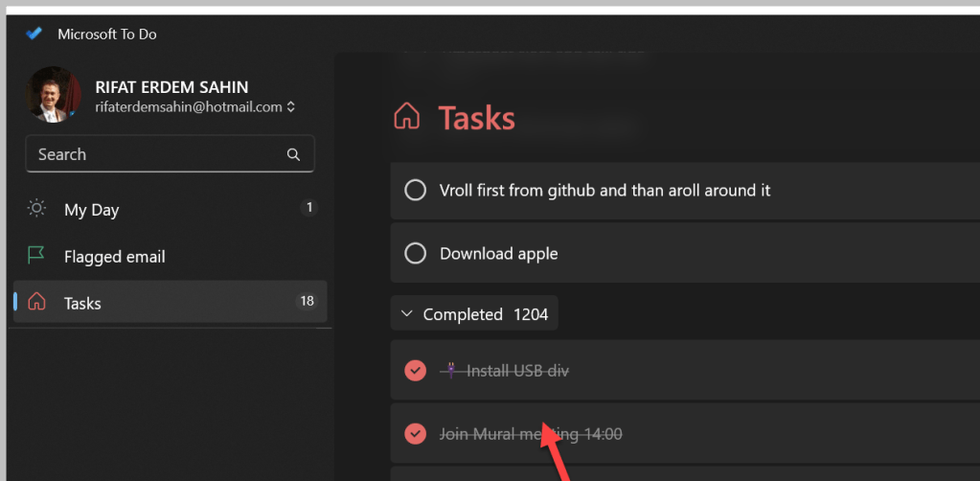Mark 'Vroll first from github' task complete
The height and width of the screenshot is (481, 980).
point(416,190)
